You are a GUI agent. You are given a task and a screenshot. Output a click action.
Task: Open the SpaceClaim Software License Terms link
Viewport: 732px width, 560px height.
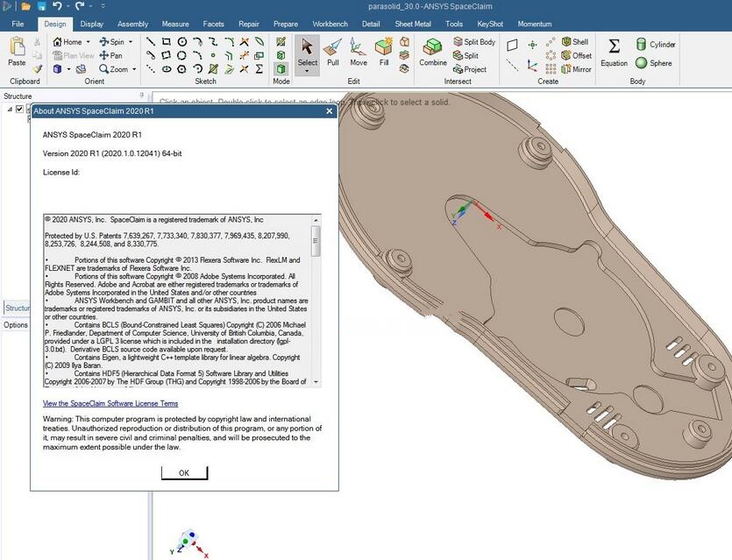110,403
